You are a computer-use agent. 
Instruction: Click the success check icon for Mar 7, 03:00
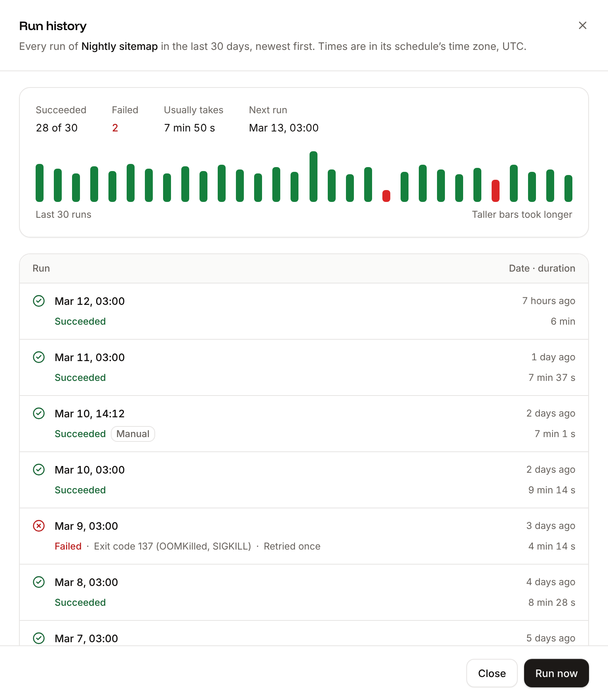[x=39, y=639]
